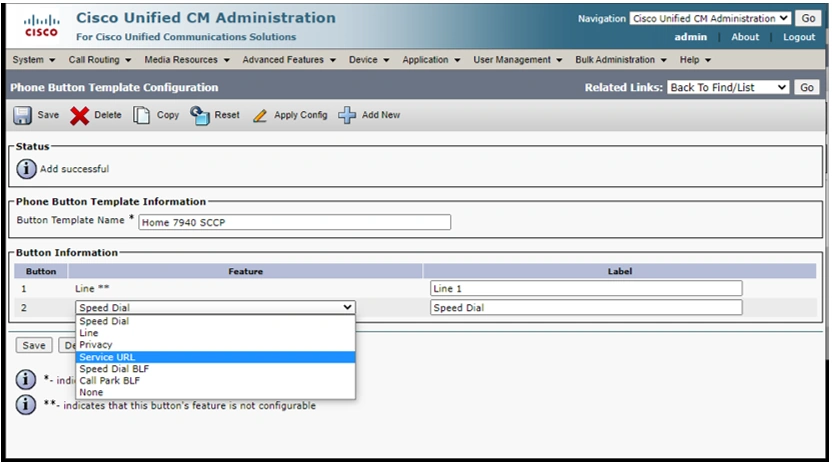
Task: Click the 'Add successful' status text
Action: (74, 169)
